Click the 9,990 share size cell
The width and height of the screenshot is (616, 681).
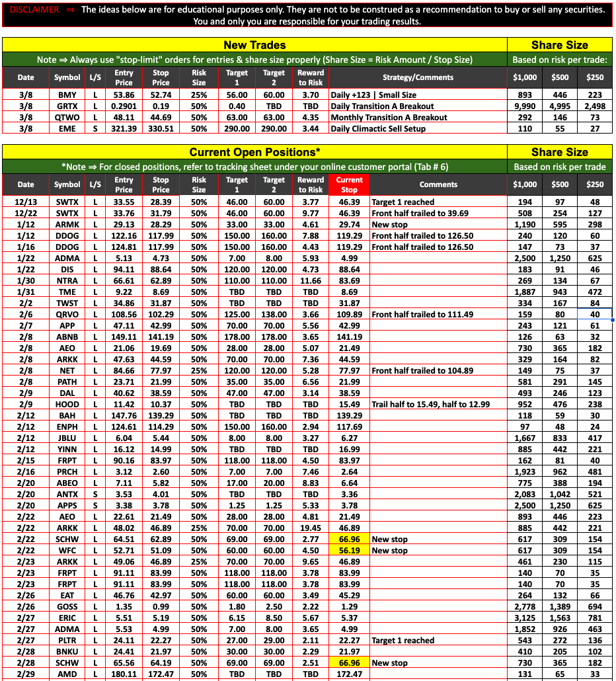(x=525, y=106)
